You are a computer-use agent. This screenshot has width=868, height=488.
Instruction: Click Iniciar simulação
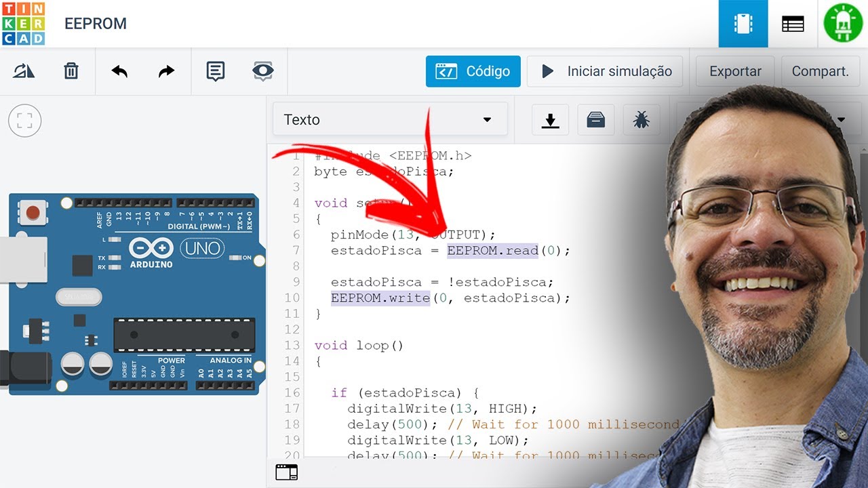(x=605, y=71)
